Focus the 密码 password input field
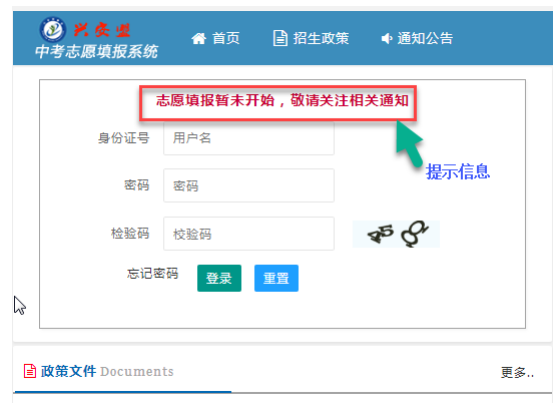559x403 pixels. pyautogui.click(x=249, y=185)
